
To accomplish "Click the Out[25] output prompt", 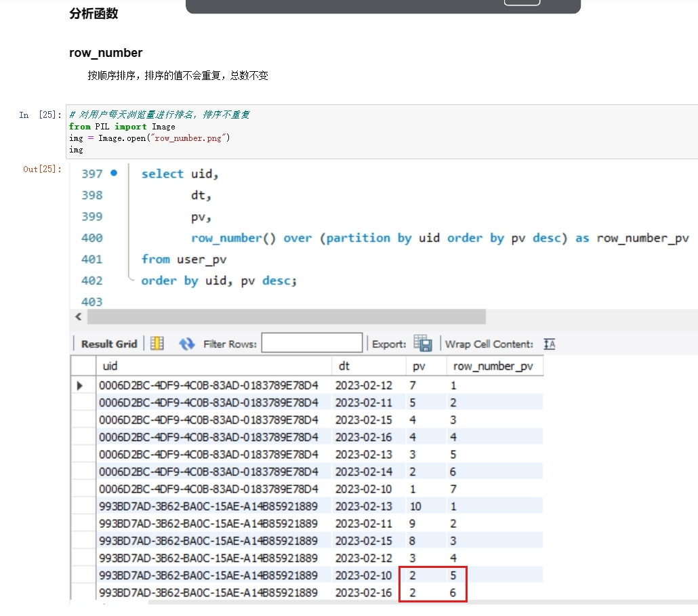I will pyautogui.click(x=42, y=169).
